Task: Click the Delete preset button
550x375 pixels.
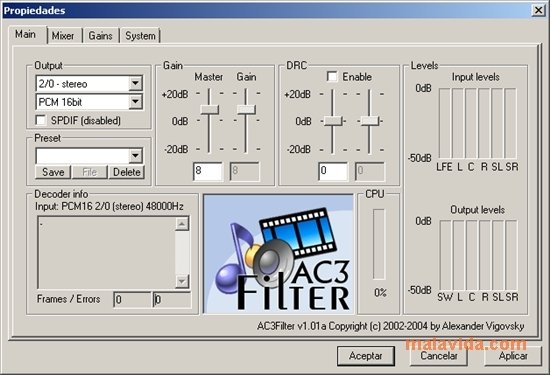Action: [x=127, y=172]
